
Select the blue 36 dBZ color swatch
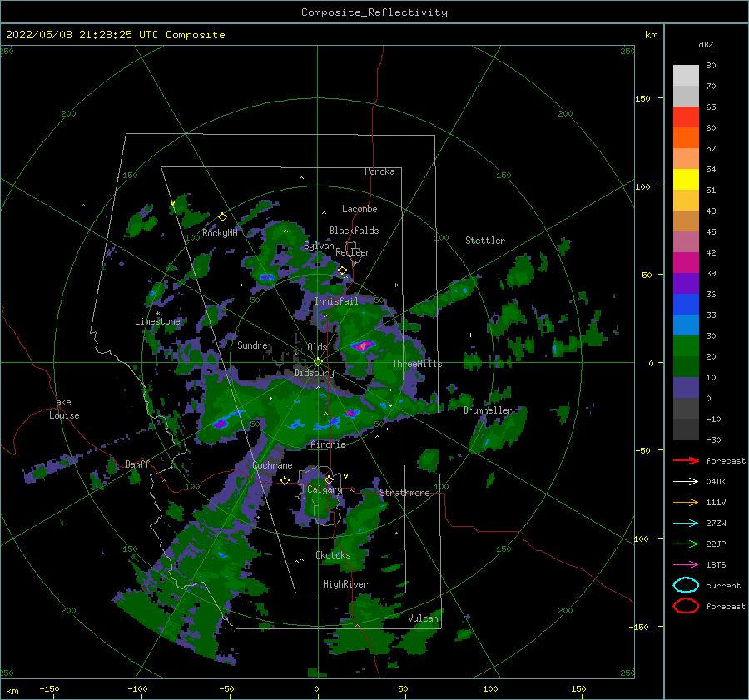(686, 304)
